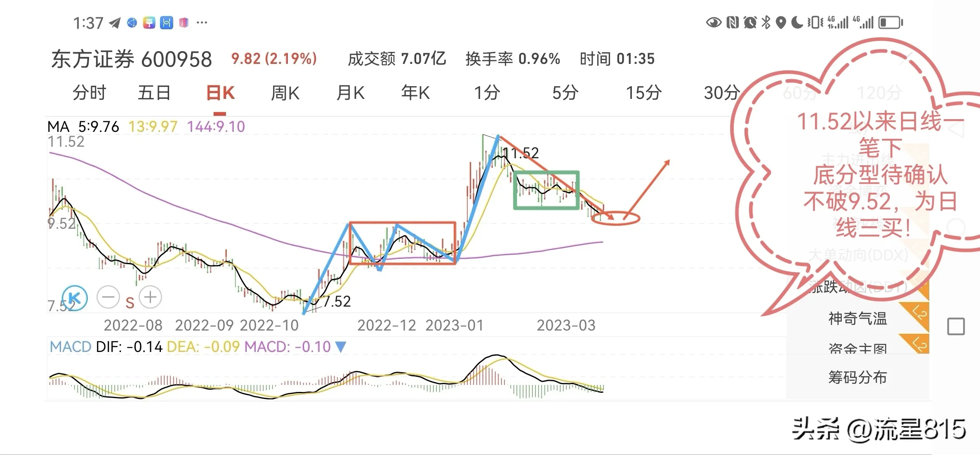Select the 月K tab
The width and height of the screenshot is (980, 455).
click(351, 93)
